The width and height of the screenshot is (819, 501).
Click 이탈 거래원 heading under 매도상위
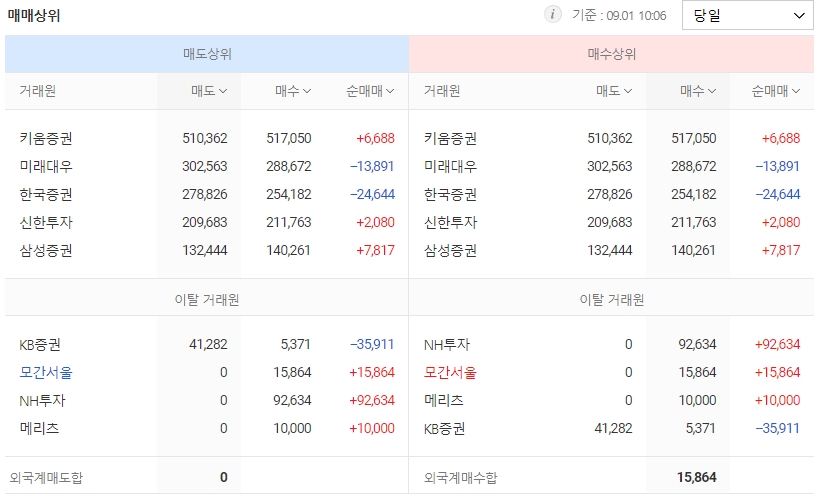point(207,300)
